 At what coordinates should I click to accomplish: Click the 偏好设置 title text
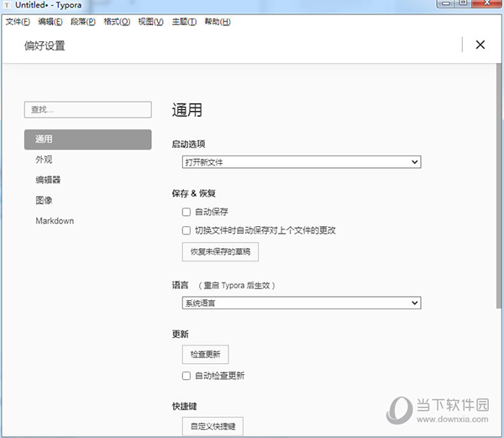[45, 45]
